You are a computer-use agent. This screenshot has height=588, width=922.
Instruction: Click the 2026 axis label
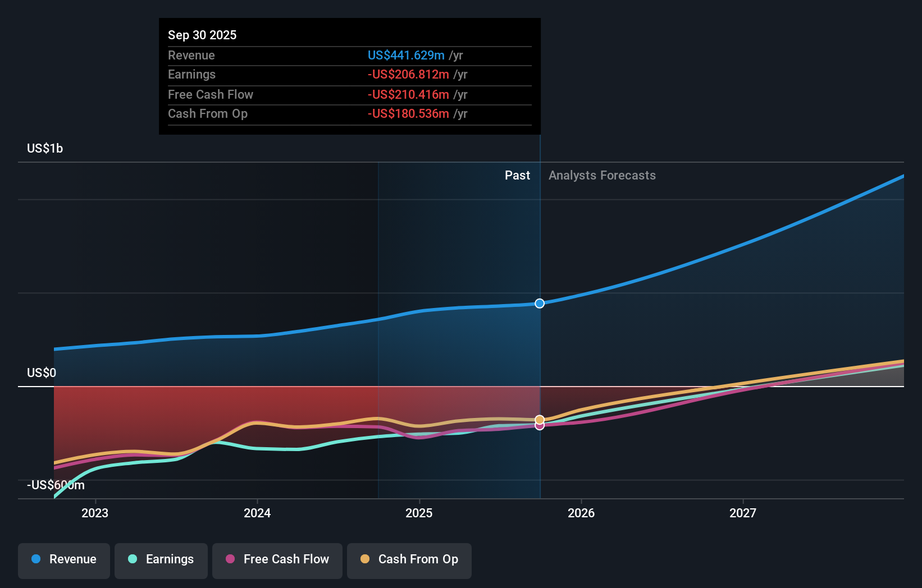[x=582, y=512]
